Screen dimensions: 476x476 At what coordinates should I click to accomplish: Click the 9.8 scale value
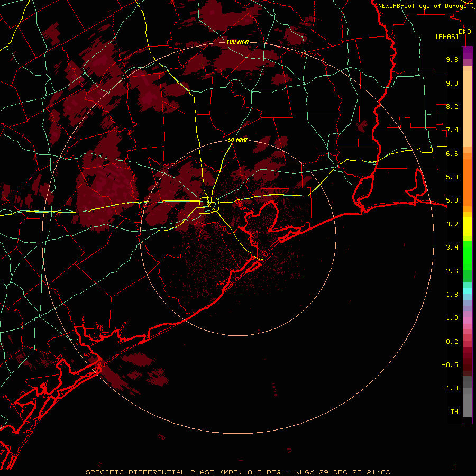coord(452,59)
